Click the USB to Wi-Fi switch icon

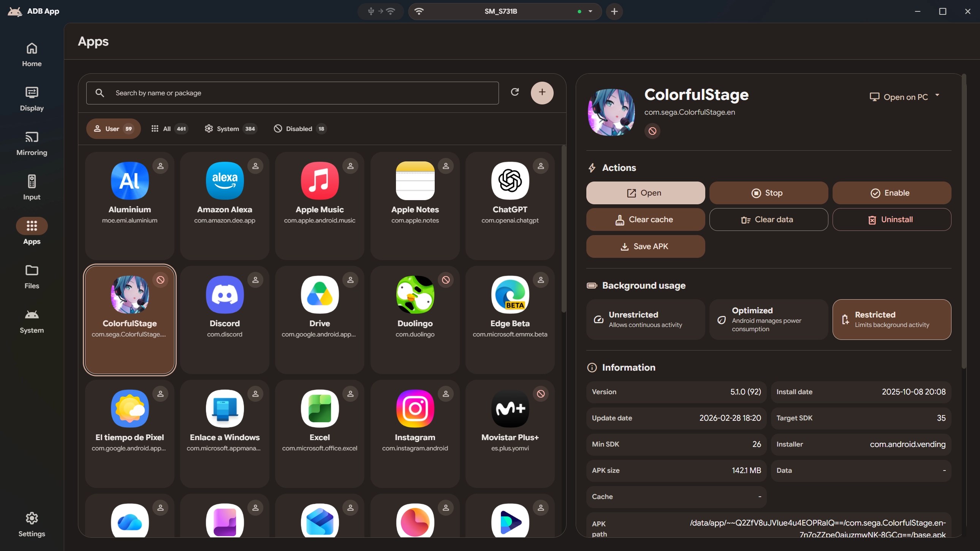[x=380, y=11]
